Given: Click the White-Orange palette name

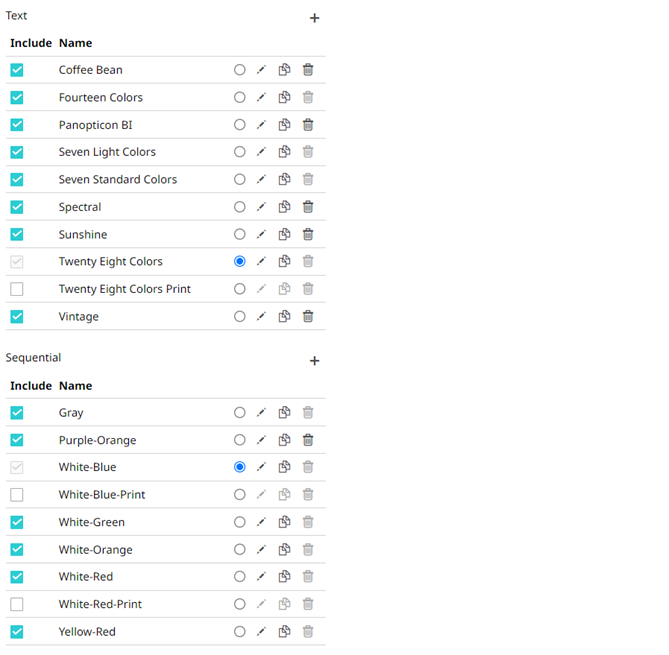Looking at the screenshot, I should [x=96, y=550].
